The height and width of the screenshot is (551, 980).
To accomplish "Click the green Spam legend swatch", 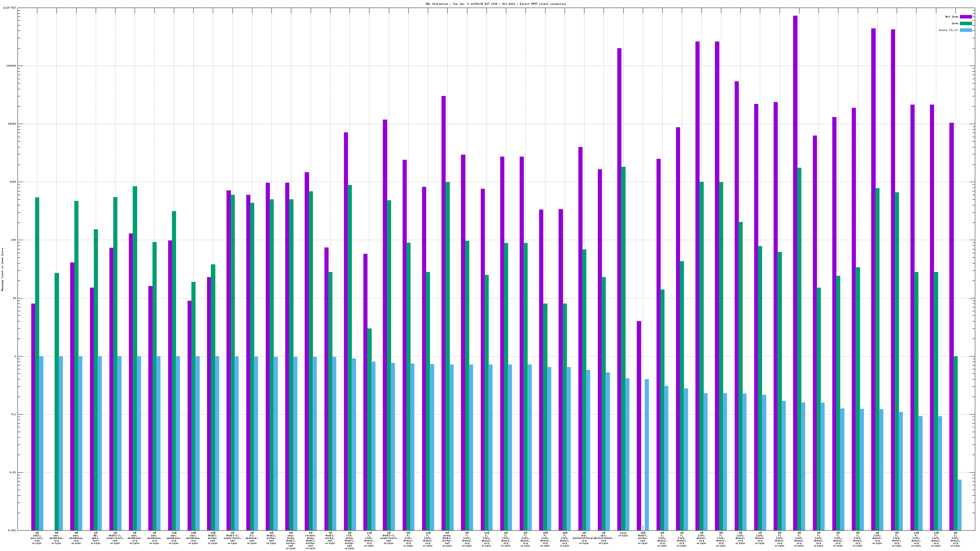I will [966, 24].
